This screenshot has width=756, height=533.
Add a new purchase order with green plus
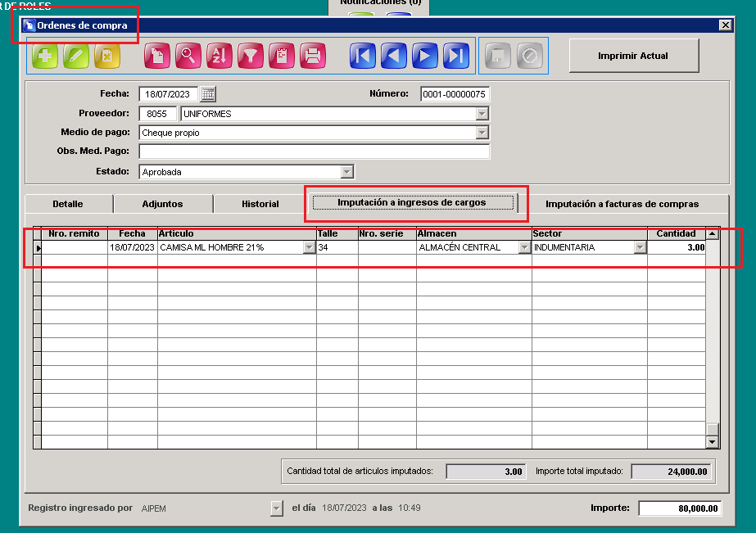[45, 56]
